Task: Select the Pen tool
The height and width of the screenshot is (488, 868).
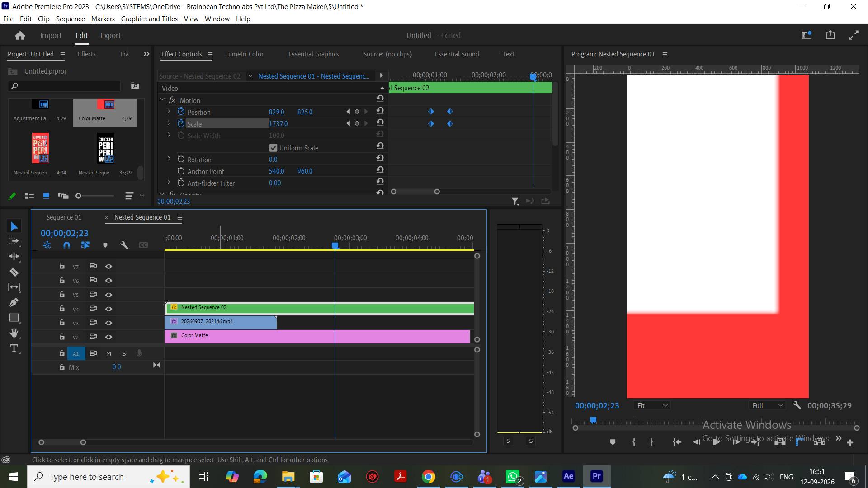Action: tap(14, 302)
